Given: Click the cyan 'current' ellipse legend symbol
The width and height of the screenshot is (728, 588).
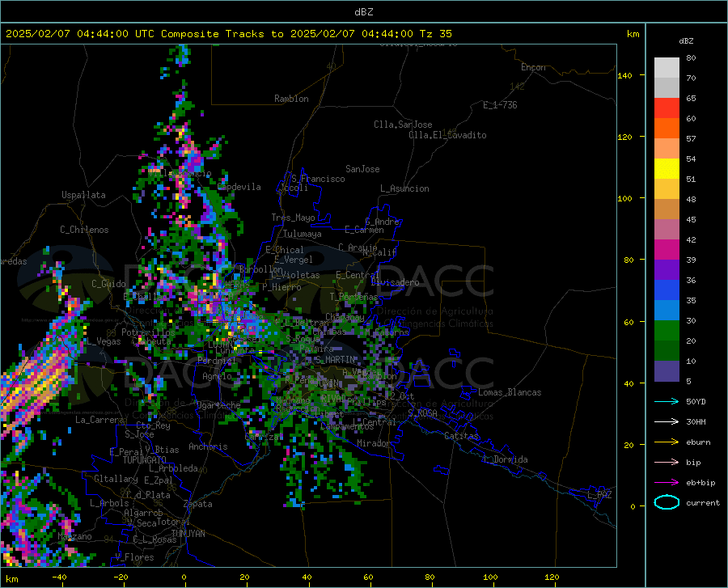Looking at the screenshot, I should click(x=667, y=502).
